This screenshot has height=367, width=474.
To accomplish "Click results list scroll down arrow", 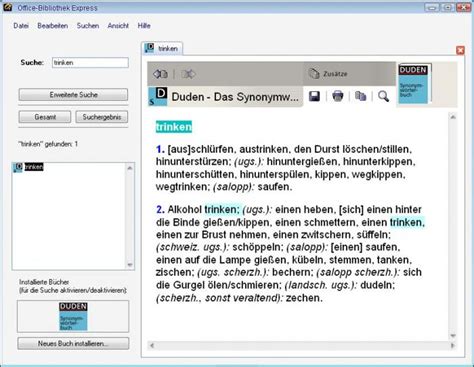I will click(130, 265).
